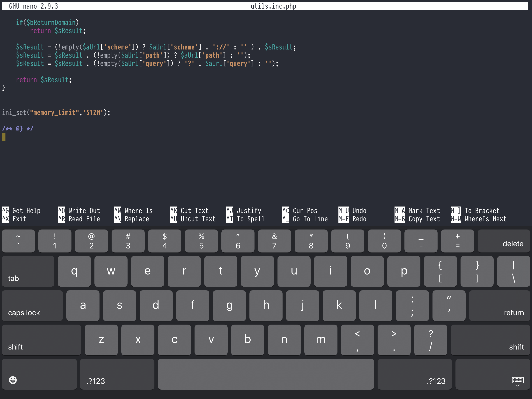Tap the M-U Undo shortcut
This screenshot has width=532, height=399.
pos(352,211)
